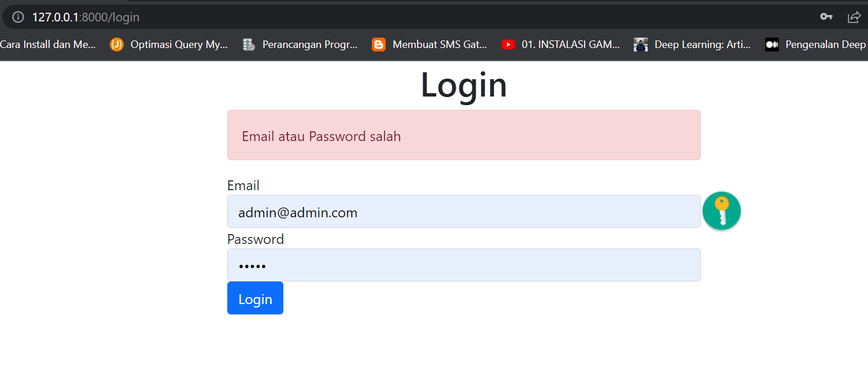This screenshot has height=389, width=868.
Task: Click the address bar URL text
Action: point(86,17)
